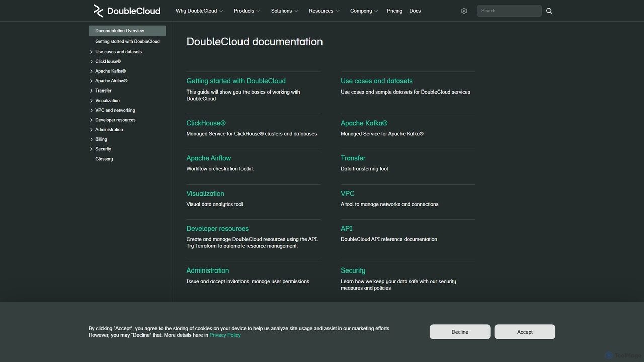Viewport: 644px width, 362px height.
Task: Click the 'Workflow orchestration toolkit.' description text
Action: 220,169
